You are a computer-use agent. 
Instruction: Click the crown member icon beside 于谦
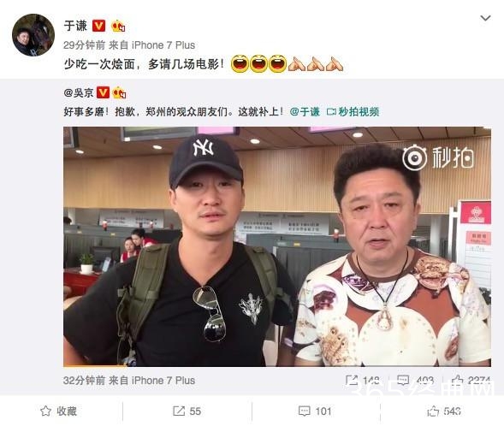pyautogui.click(x=118, y=26)
